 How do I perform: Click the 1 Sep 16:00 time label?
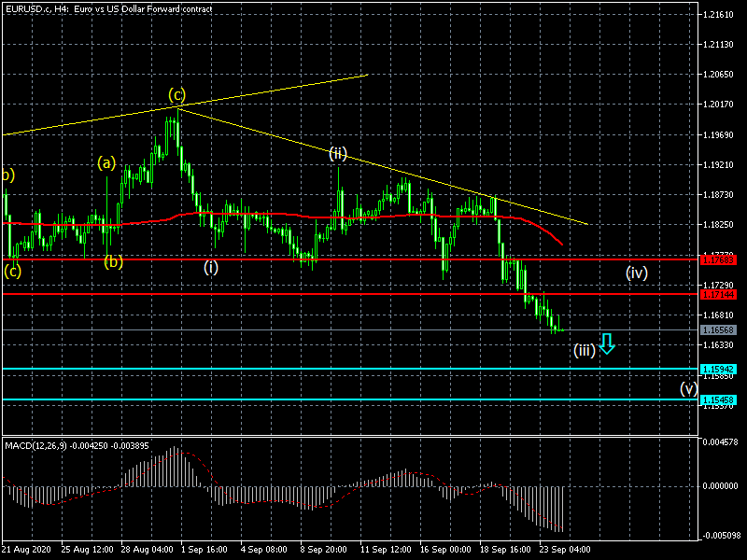click(204, 549)
